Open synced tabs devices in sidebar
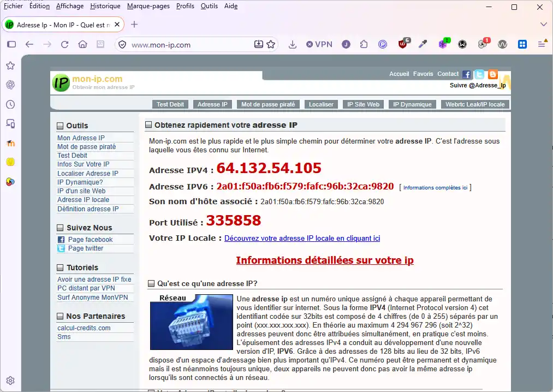 [x=10, y=124]
